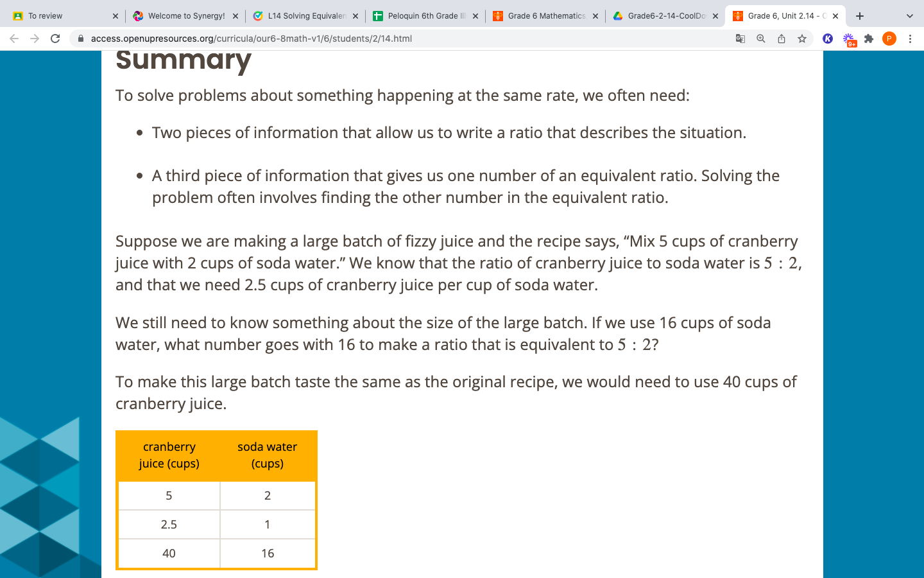
Task: Open the extension with 9+ badge
Action: 849,39
